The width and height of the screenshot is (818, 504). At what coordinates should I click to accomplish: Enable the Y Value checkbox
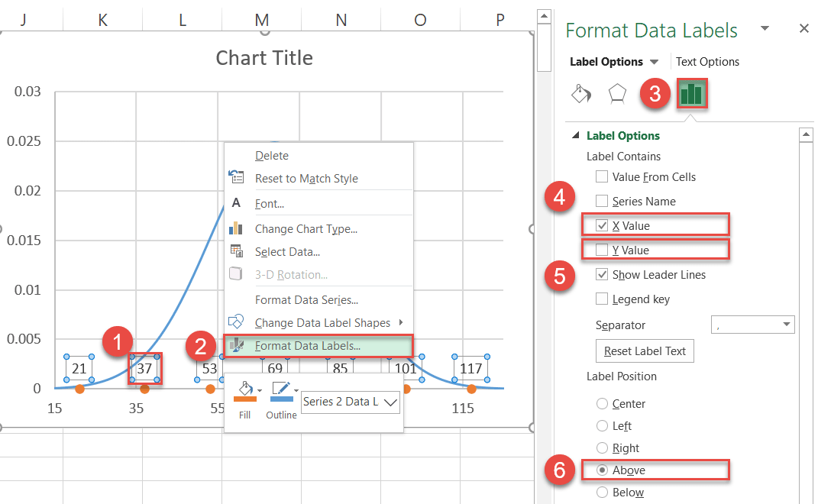click(602, 250)
